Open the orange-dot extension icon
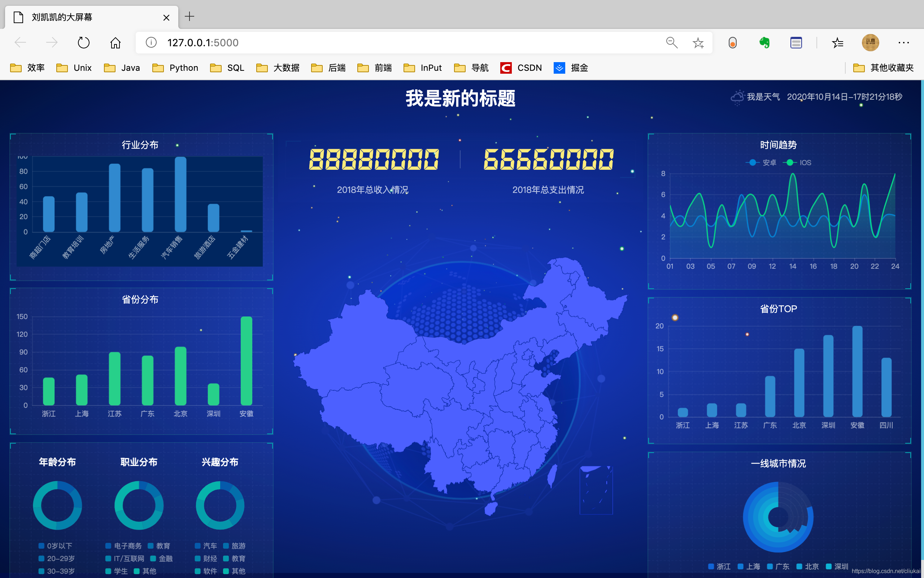This screenshot has height=578, width=924. tap(732, 42)
